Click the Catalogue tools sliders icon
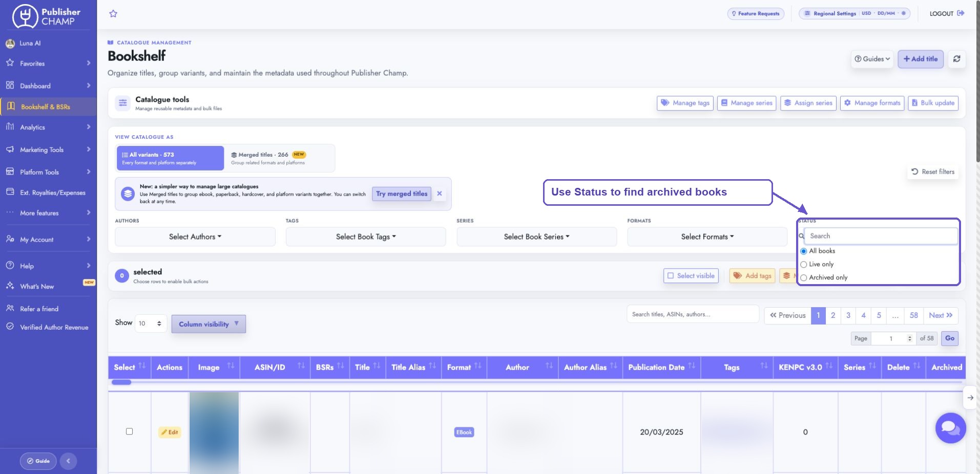The height and width of the screenshot is (474, 980). click(123, 103)
